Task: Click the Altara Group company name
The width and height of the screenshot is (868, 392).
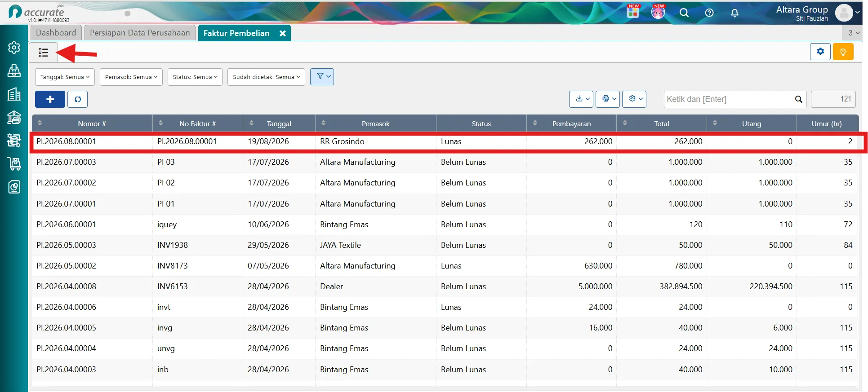Action: click(802, 9)
